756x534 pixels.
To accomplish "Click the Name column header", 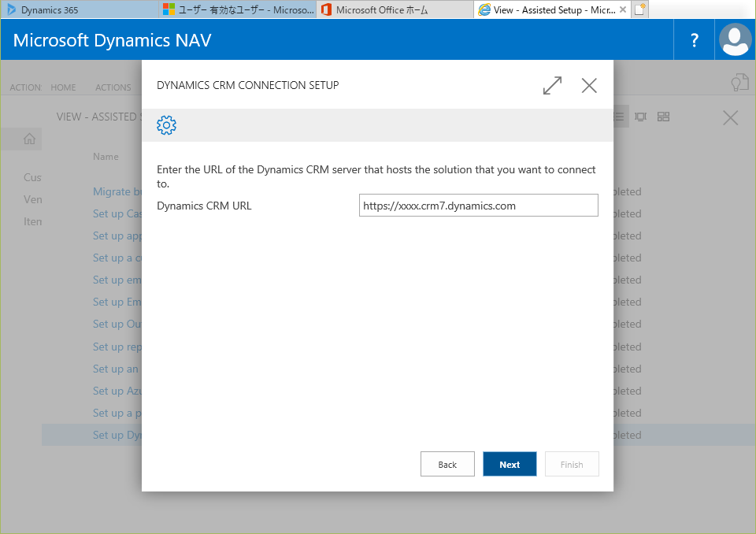I will tap(106, 156).
